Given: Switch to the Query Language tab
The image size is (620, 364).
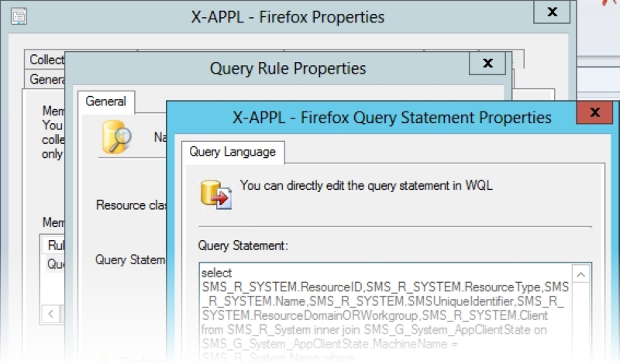Looking at the screenshot, I should pyautogui.click(x=233, y=152).
